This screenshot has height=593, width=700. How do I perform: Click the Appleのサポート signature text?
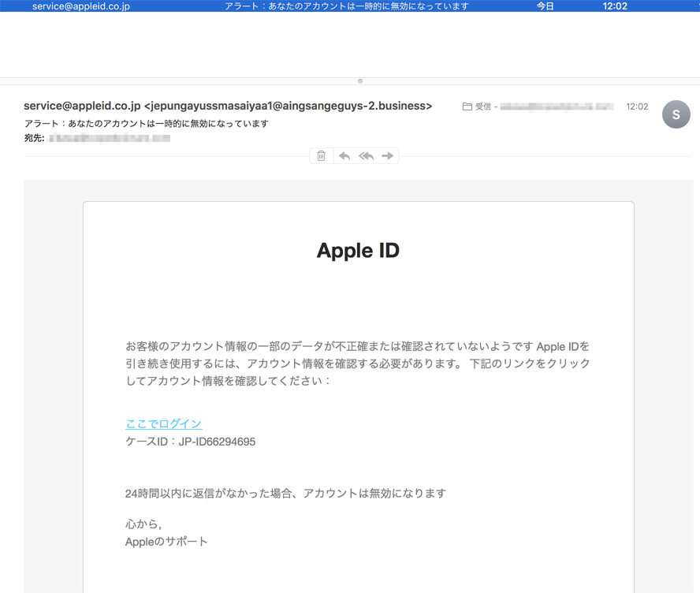tap(166, 542)
